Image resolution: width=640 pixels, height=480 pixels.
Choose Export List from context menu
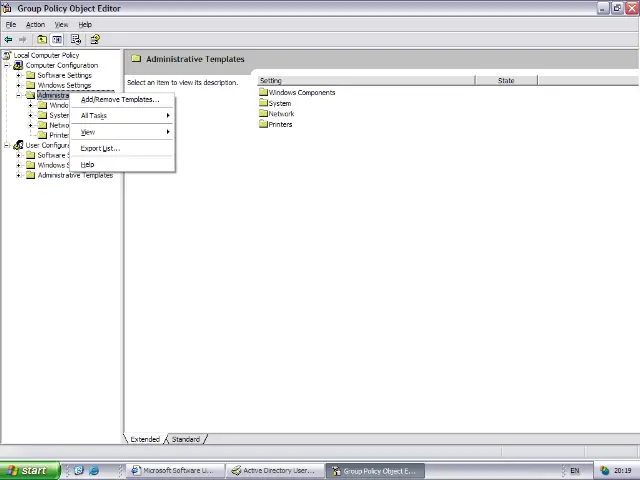pos(122,149)
